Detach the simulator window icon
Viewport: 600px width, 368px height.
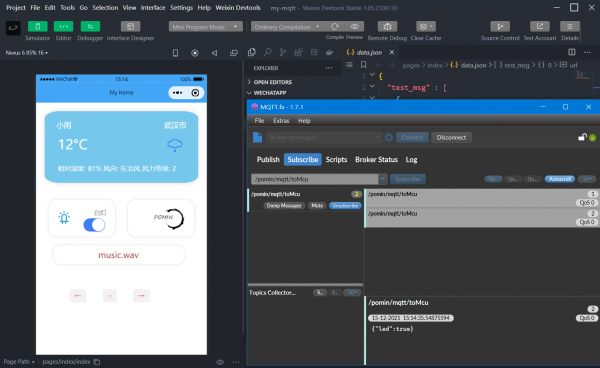[234, 53]
